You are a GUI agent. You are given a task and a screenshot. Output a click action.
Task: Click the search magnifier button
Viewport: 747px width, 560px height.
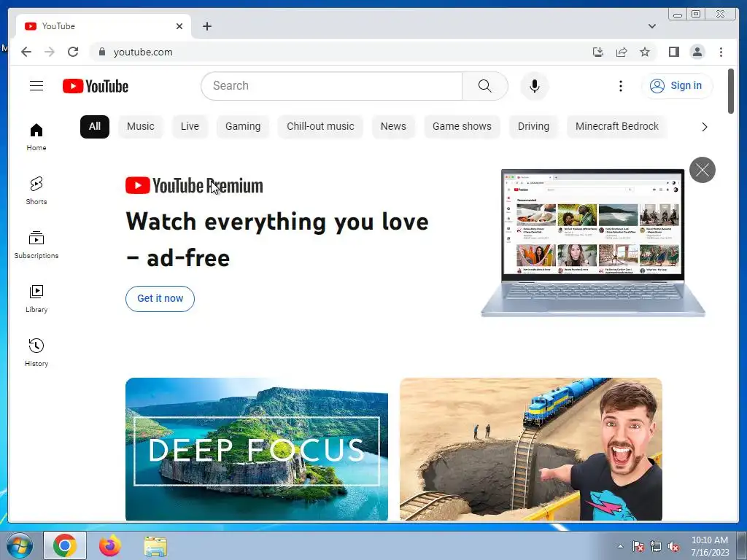[484, 86]
